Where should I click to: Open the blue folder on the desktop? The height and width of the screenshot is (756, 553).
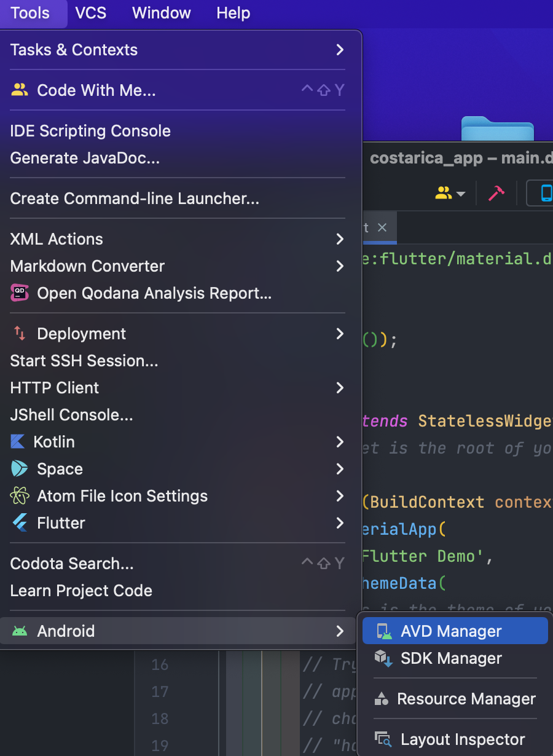[498, 128]
